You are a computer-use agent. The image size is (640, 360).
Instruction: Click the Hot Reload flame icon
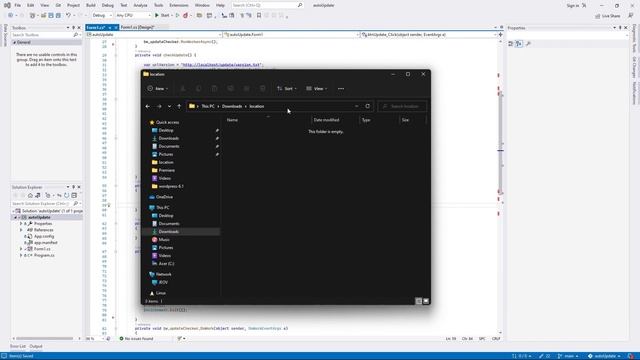pos(186,16)
